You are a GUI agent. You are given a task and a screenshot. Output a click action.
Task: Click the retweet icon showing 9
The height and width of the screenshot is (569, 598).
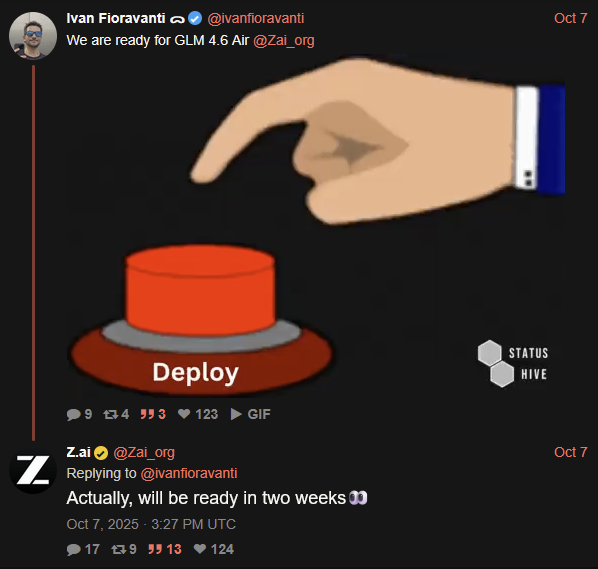pyautogui.click(x=119, y=549)
